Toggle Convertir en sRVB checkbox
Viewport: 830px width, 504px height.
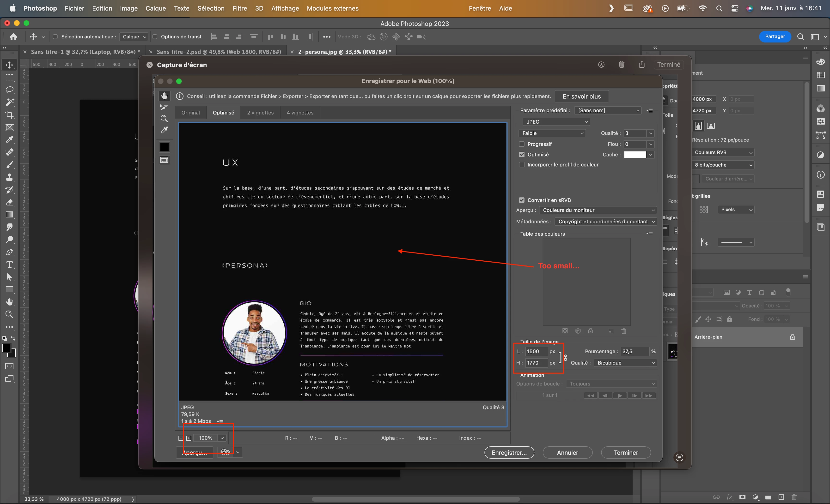(522, 200)
